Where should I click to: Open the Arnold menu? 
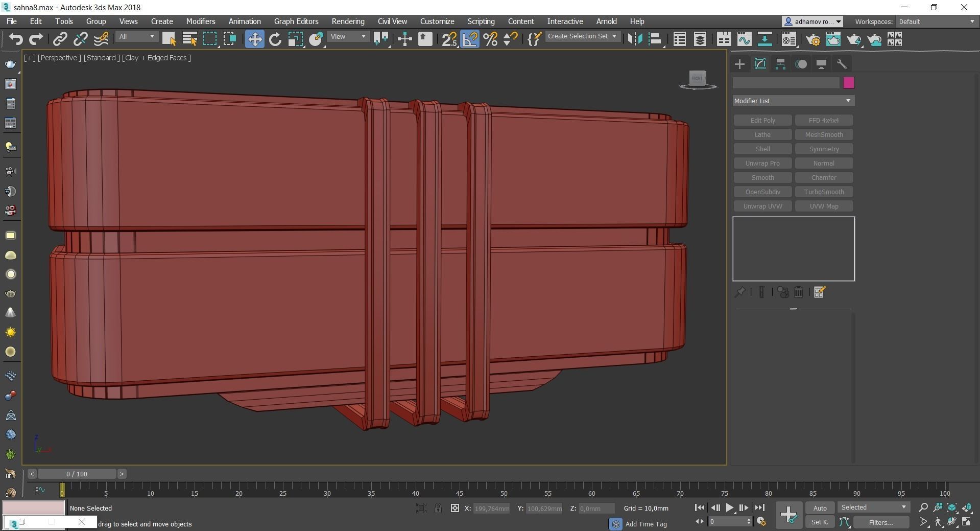606,21
